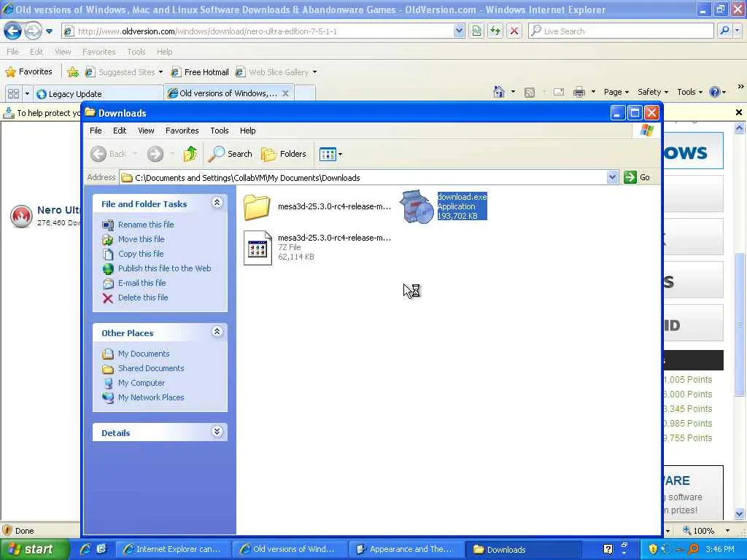Click Delete this file
This screenshot has height=560, width=747.
point(143,297)
